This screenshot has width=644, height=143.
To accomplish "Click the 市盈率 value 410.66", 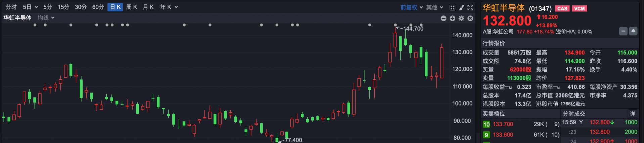I will tap(576, 87).
